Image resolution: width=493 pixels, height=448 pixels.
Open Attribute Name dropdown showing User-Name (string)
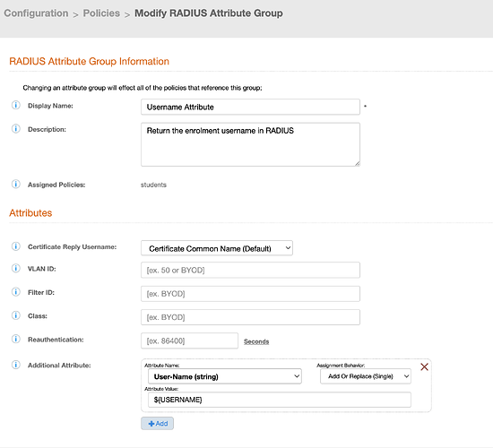coord(224,376)
